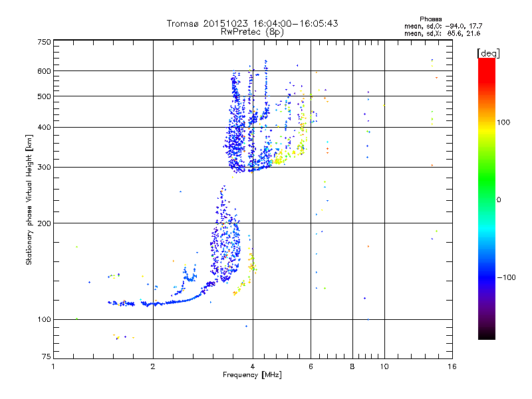
Task: Click the 'Stationary phase Virtual Height [km]' axis label
Action: coord(29,199)
